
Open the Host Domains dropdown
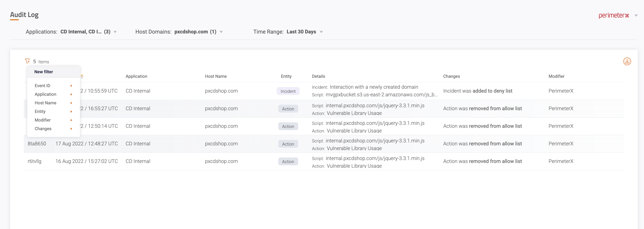pyautogui.click(x=221, y=32)
